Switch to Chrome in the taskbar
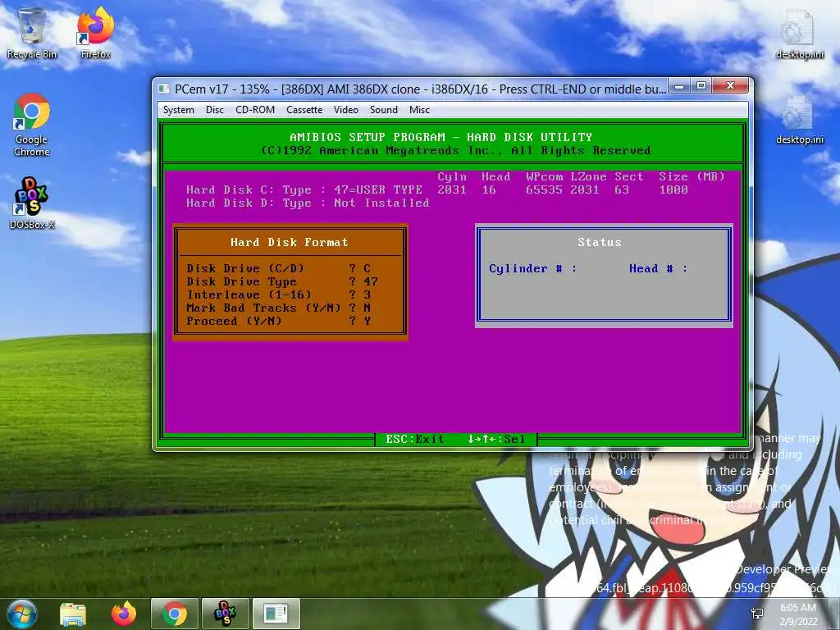The height and width of the screenshot is (630, 840). 175,614
